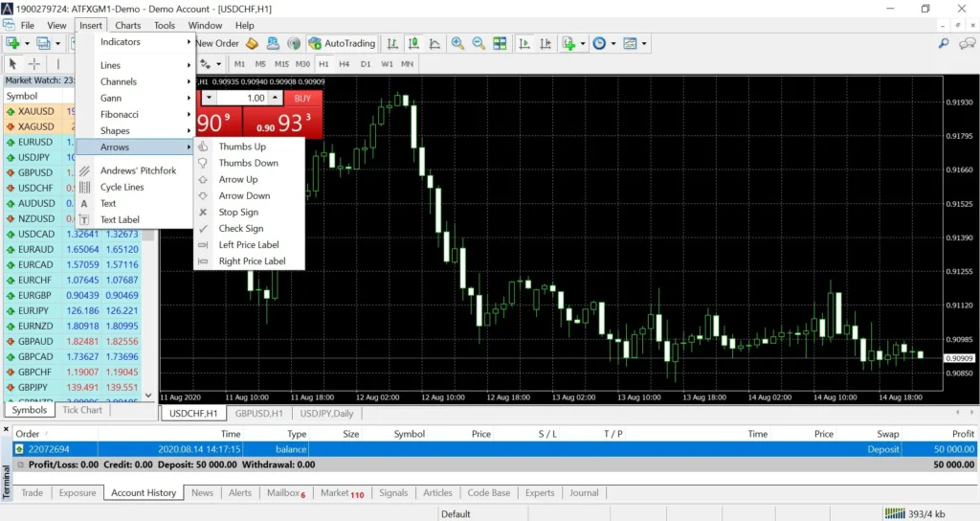The width and height of the screenshot is (980, 521).
Task: Click the line chart type icon
Action: 435,43
